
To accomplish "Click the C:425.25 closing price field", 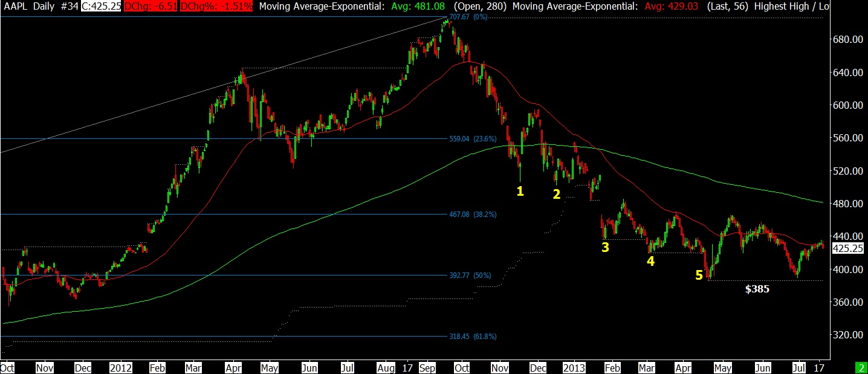I will (x=102, y=6).
